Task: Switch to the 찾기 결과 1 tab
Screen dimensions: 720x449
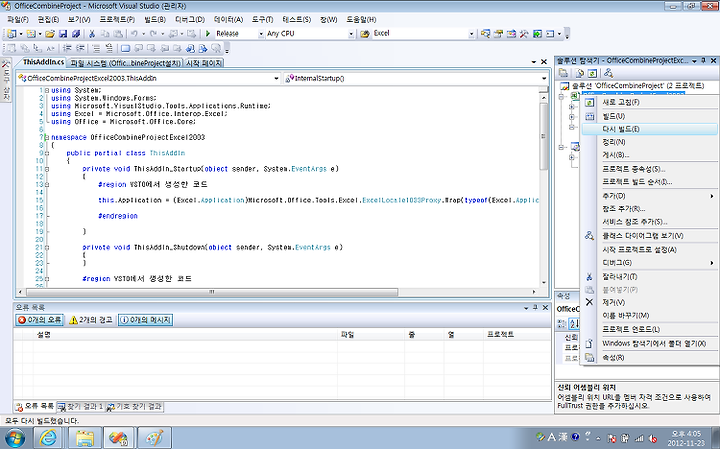Action: pyautogui.click(x=81, y=407)
